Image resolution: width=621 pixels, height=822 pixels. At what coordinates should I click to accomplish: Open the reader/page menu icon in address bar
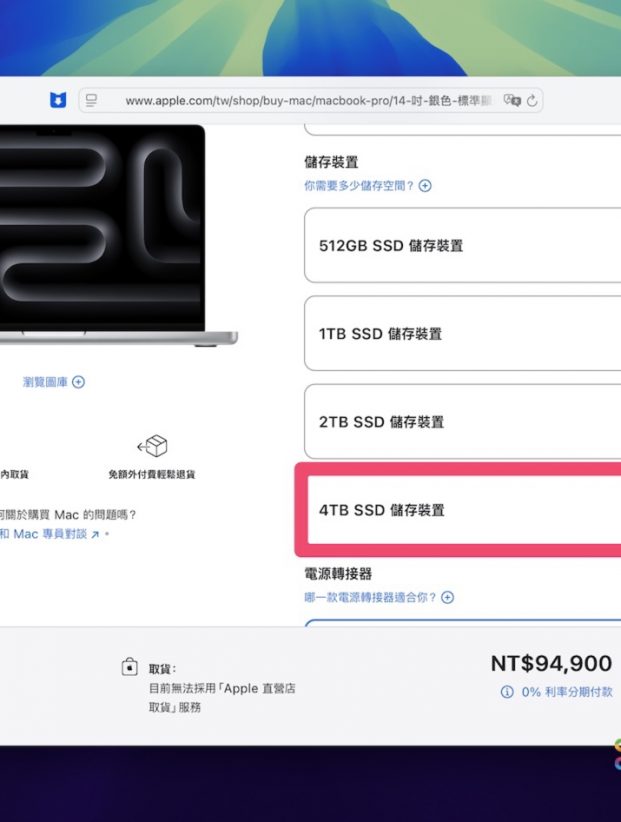pos(92,100)
